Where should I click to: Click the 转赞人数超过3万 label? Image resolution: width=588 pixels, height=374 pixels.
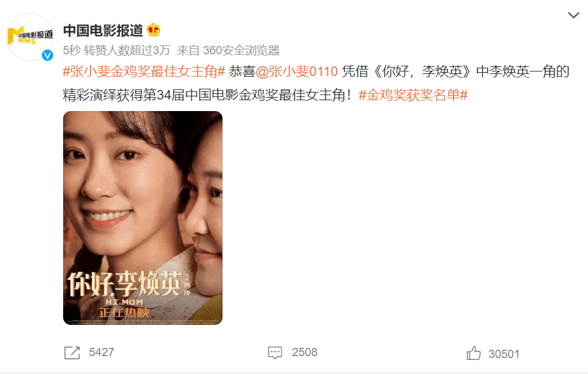127,50
